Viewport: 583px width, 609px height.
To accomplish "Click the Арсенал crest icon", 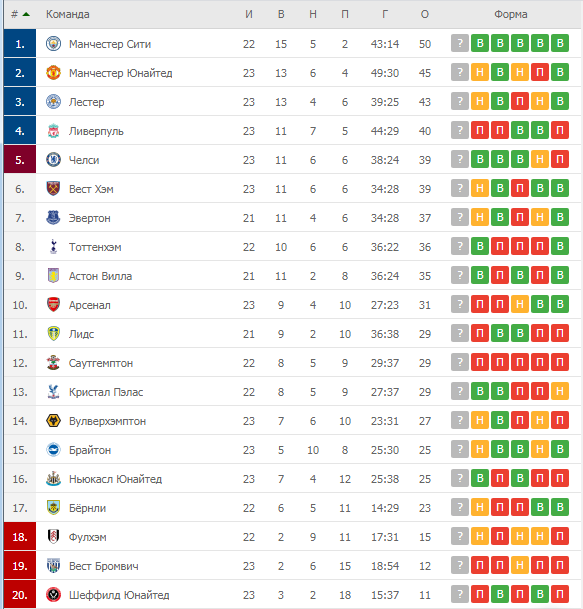I will point(53,304).
